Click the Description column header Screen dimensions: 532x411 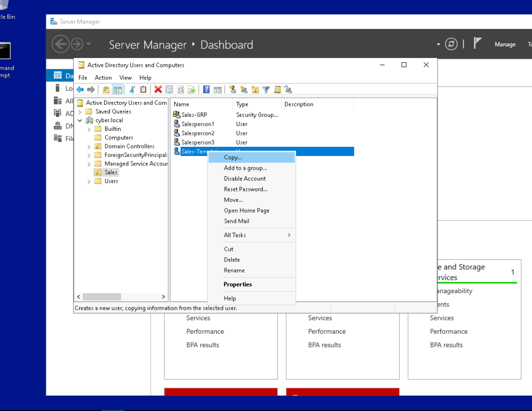pos(317,105)
